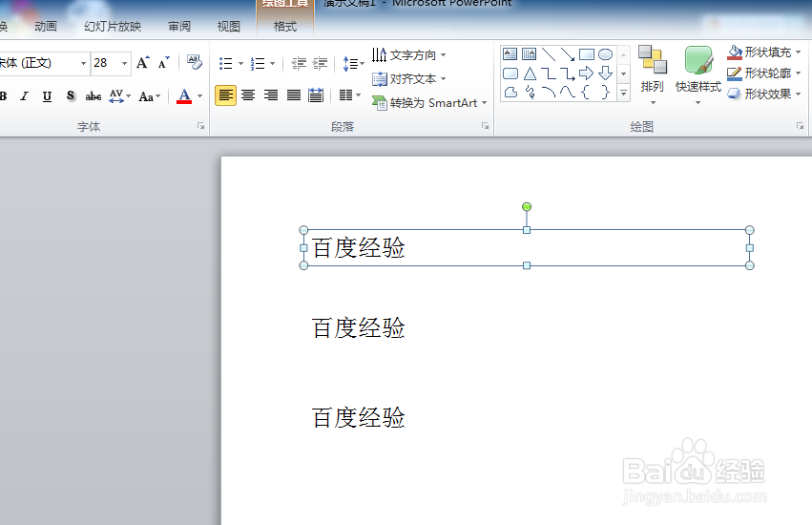This screenshot has width=812, height=525.
Task: Select scribble shape tool
Action: pyautogui.click(x=530, y=93)
